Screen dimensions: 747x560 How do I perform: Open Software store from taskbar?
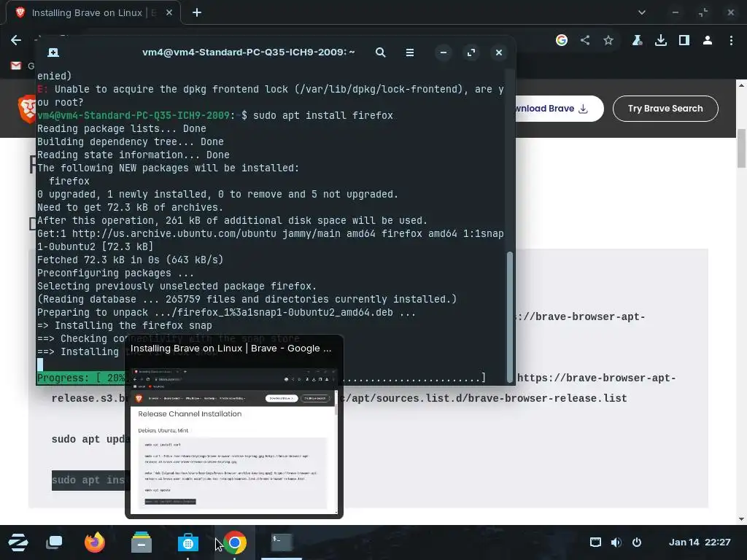click(188, 542)
